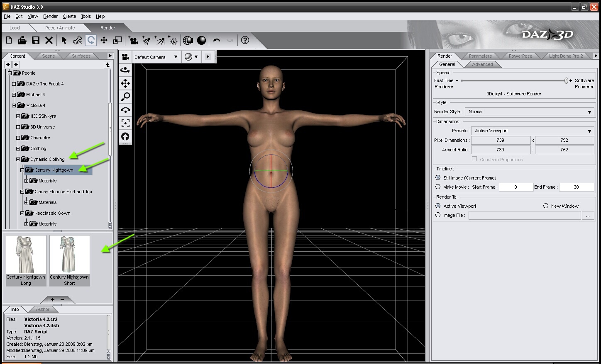Click the undo arrow icon

[x=216, y=40]
